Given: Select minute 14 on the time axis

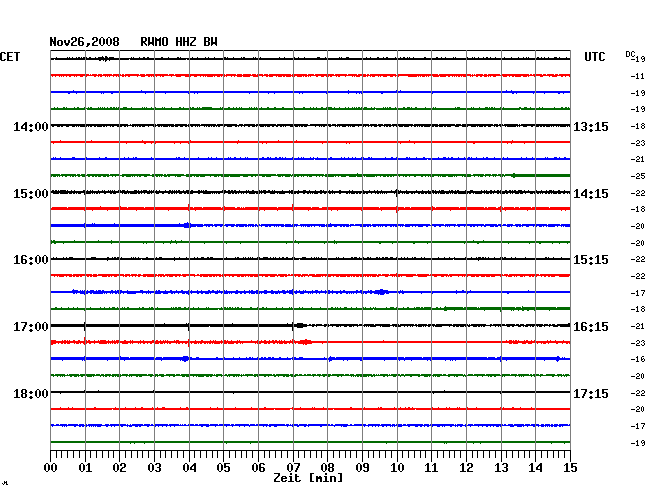Looking at the screenshot, I should 535,468.
